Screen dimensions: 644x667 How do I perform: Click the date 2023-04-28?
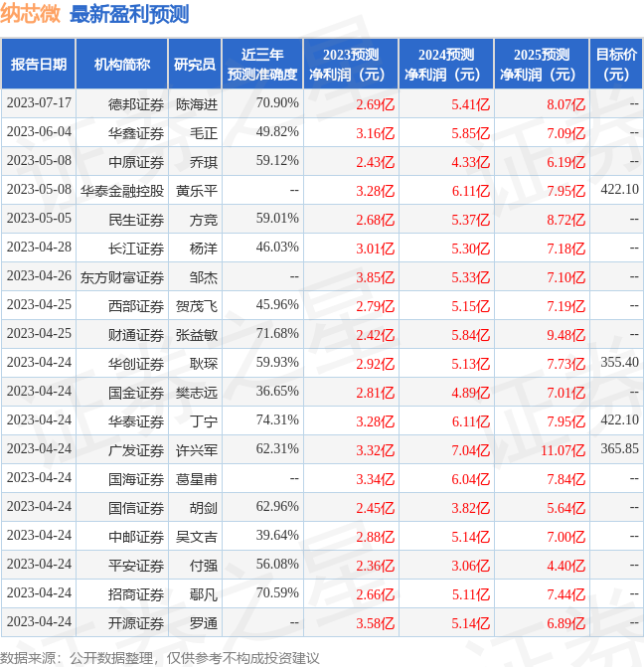39,248
